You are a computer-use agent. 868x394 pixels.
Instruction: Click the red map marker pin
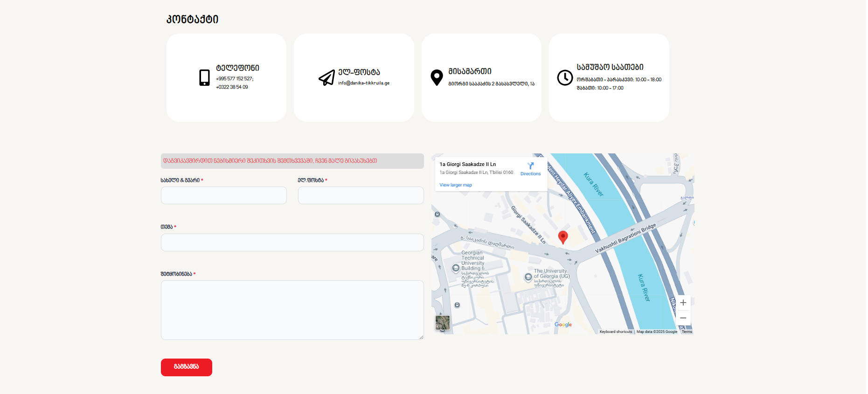563,237
